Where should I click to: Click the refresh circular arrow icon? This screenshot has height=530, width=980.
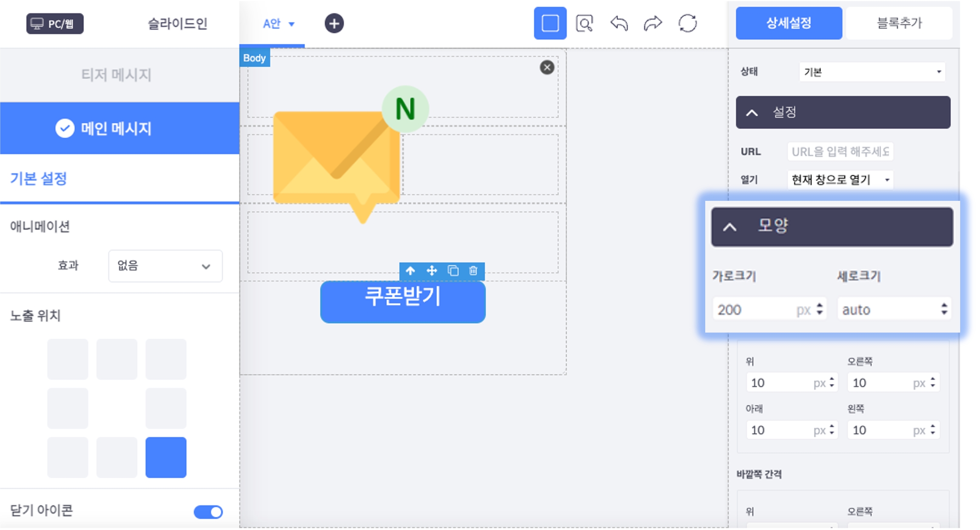(x=687, y=23)
